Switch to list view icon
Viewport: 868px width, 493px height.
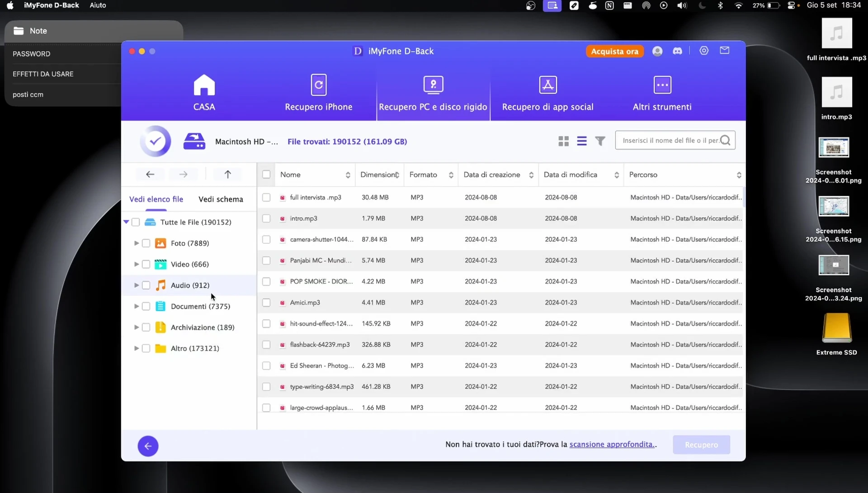(x=582, y=141)
